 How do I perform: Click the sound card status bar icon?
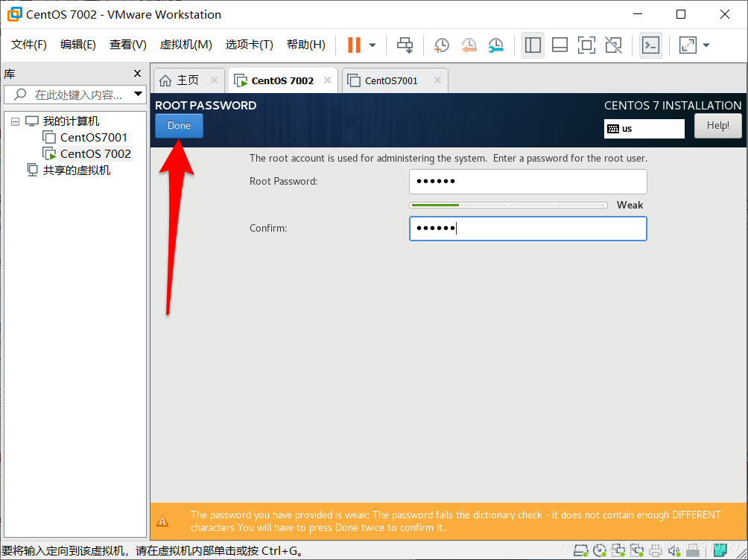pyautogui.click(x=674, y=551)
